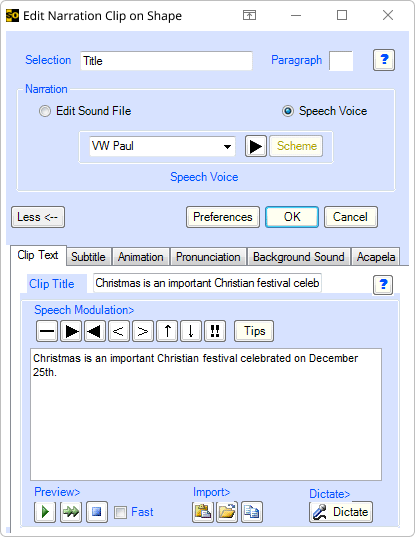
Task: Open the VW Paul voice dropdown
Action: [x=227, y=147]
